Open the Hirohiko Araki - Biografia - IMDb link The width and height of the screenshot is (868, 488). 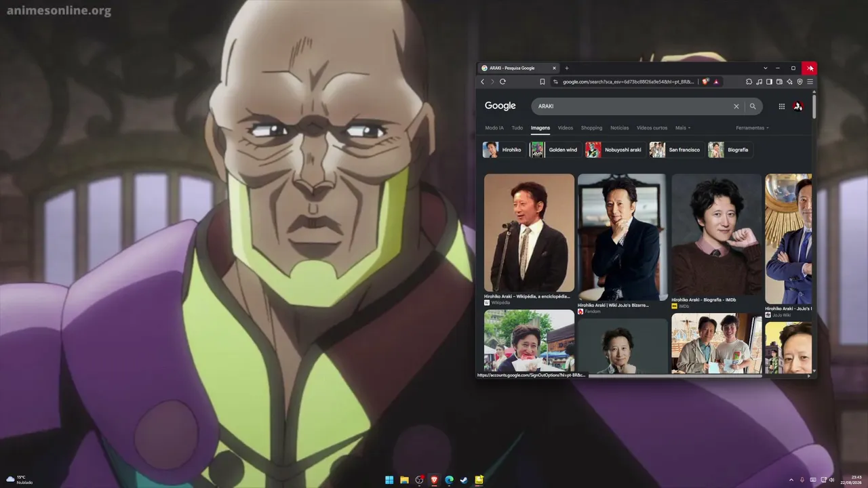[x=704, y=300]
